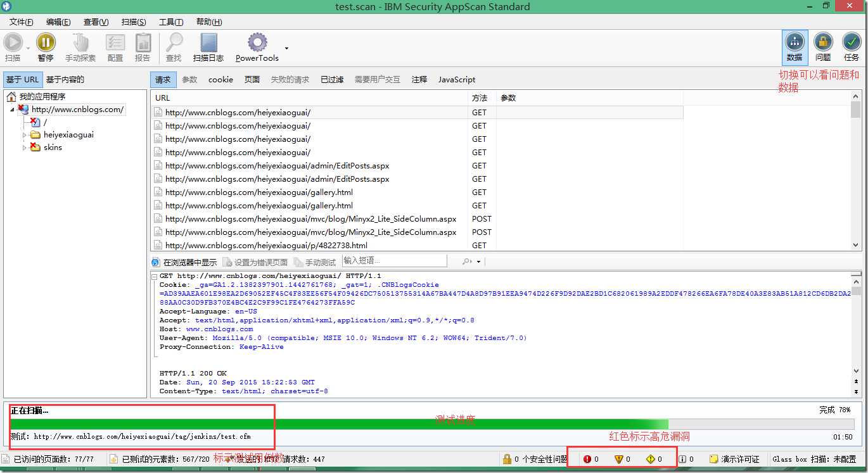Image resolution: width=868 pixels, height=473 pixels.
Task: Click the informational issues count icon
Action: pyautogui.click(x=682, y=459)
